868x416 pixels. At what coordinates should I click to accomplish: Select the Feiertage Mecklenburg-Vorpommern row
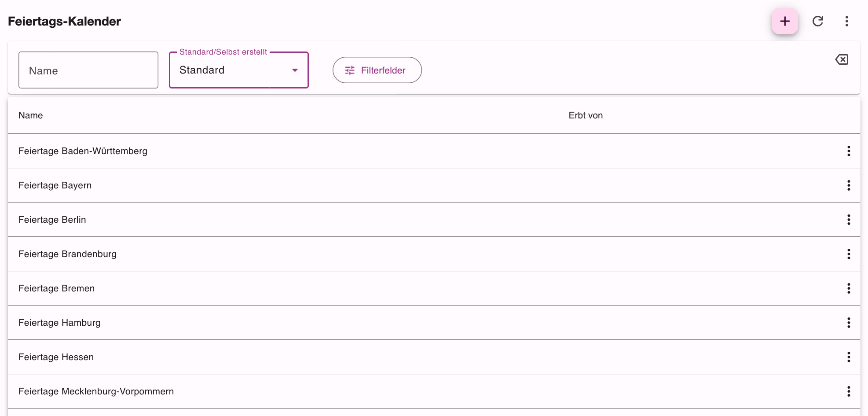pos(434,391)
